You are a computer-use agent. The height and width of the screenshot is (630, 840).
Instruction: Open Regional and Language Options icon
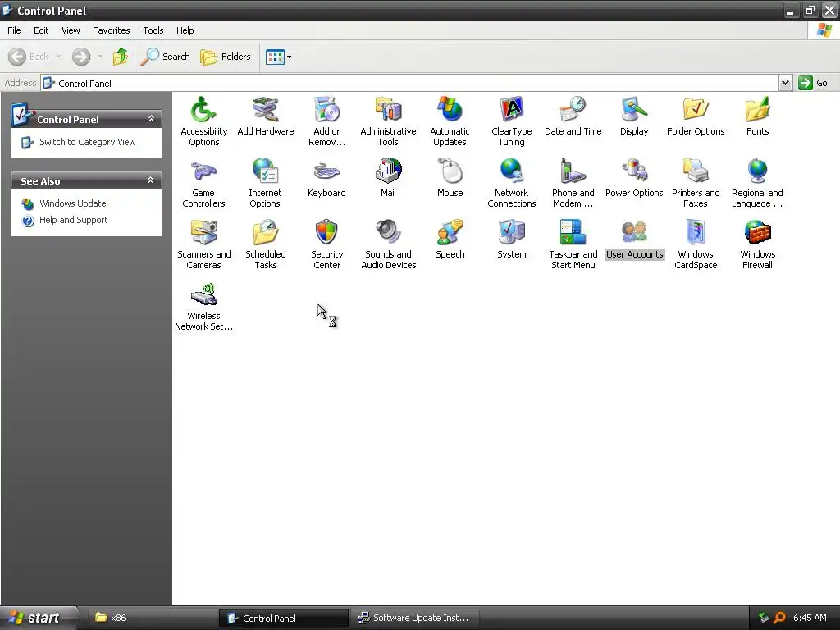tap(757, 171)
